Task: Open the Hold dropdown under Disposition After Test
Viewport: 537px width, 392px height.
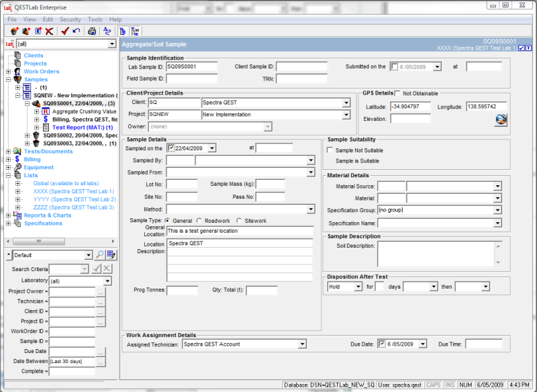Action: (357, 286)
